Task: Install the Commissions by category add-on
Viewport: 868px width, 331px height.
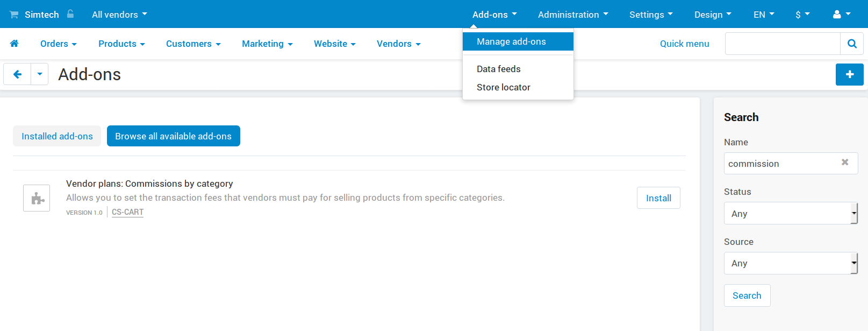Action: point(658,198)
